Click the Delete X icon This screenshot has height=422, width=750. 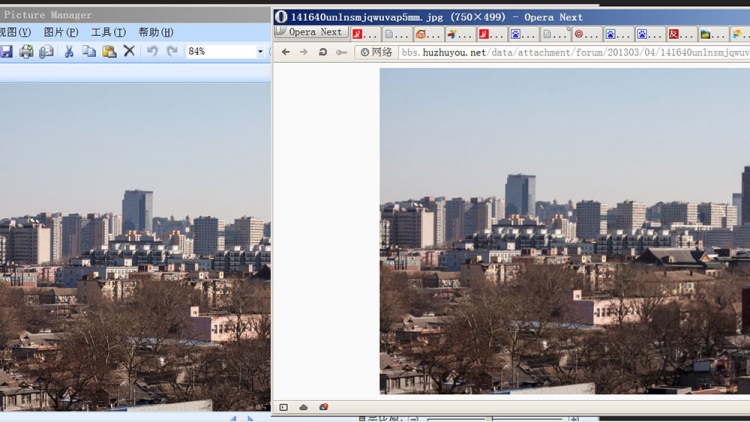point(129,51)
